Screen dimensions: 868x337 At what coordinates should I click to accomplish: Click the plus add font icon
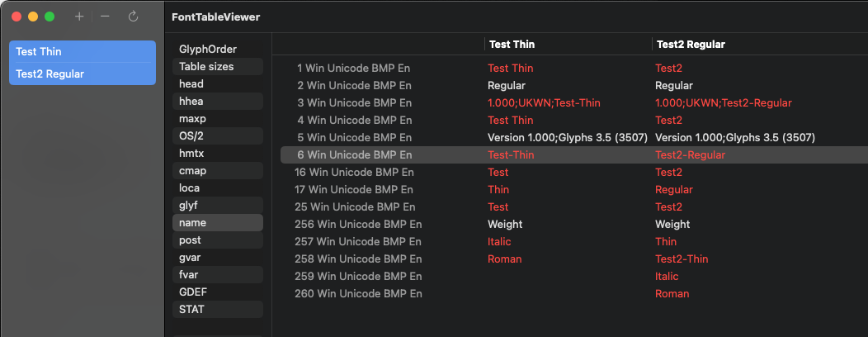(79, 17)
